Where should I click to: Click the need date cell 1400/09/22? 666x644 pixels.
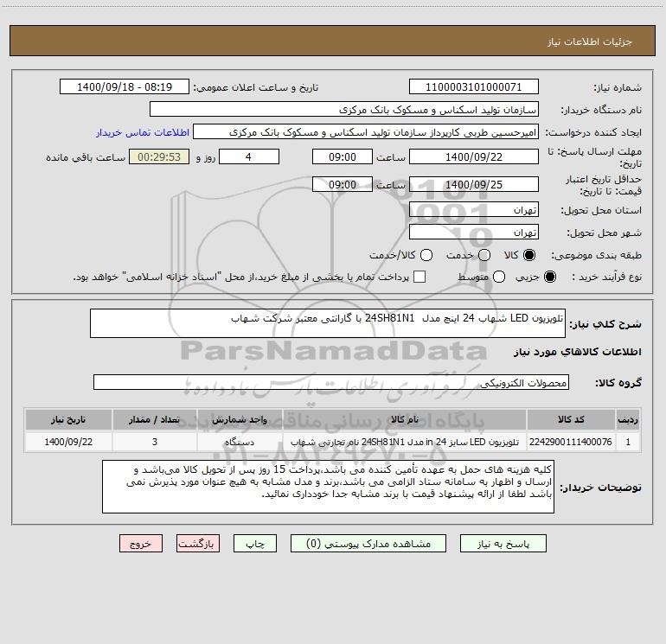pyautogui.click(x=68, y=442)
